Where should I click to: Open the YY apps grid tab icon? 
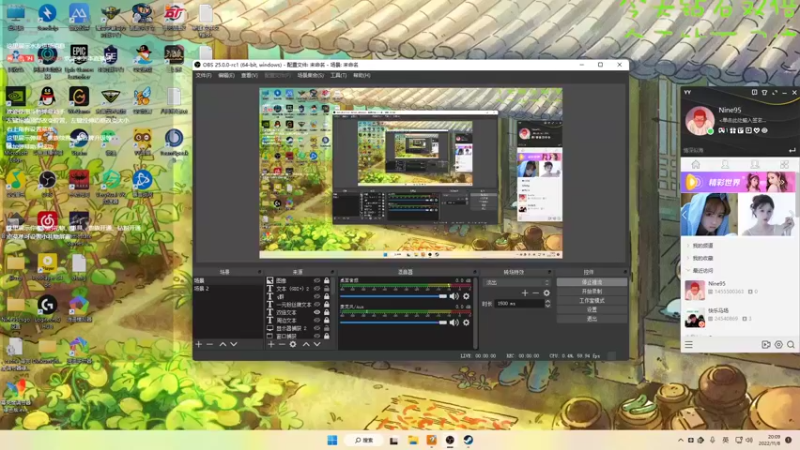coord(784,164)
